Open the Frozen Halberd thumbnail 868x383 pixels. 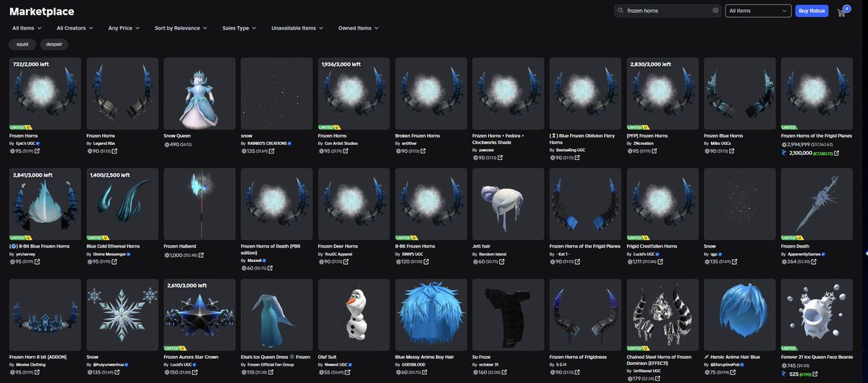200,204
